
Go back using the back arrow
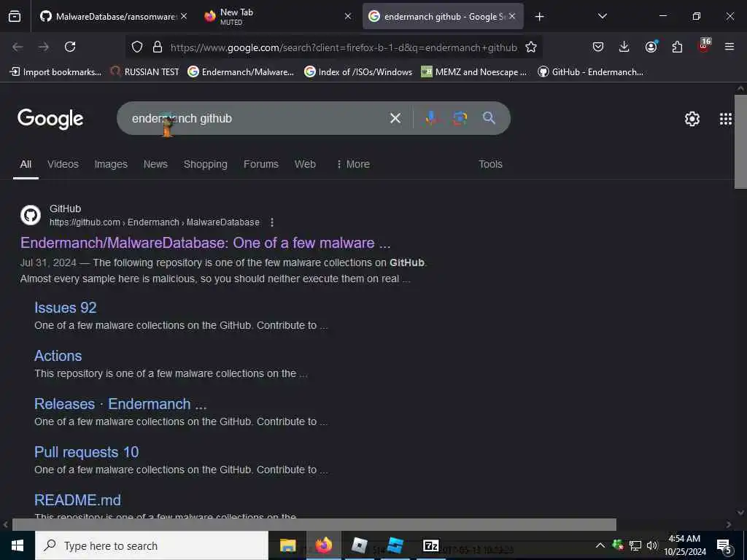pos(18,47)
